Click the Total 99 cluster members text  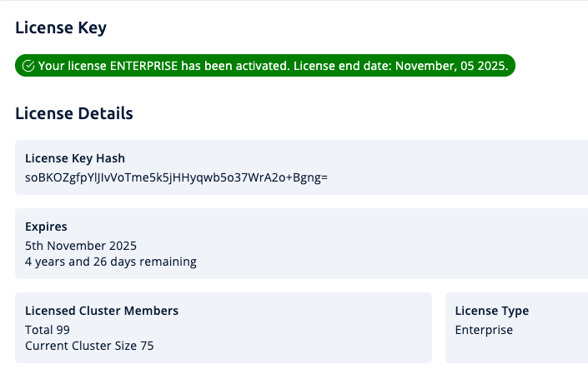[x=48, y=330]
